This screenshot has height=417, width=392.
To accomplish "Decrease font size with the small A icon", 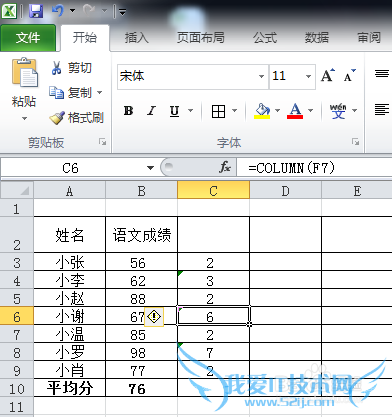I will [350, 76].
